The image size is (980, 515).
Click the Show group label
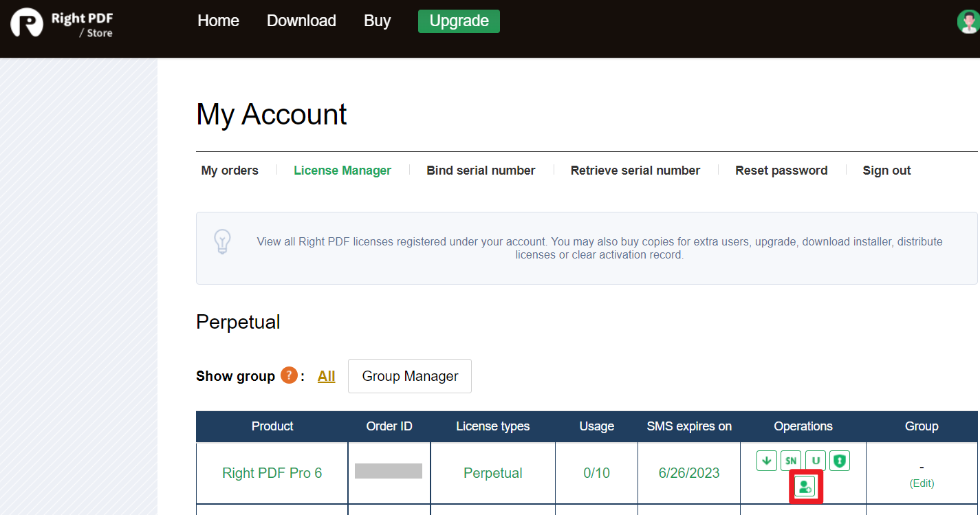pos(235,376)
